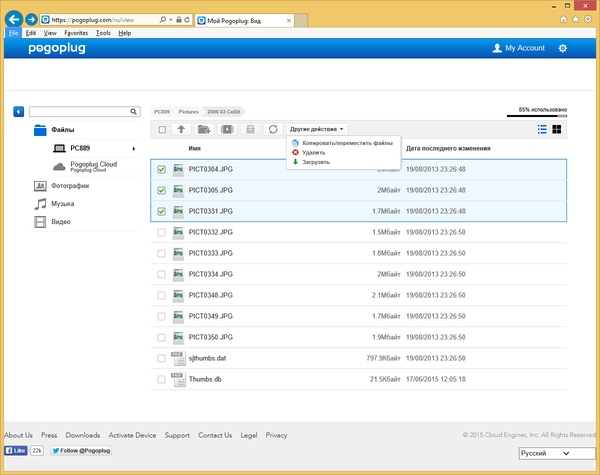The width and height of the screenshot is (600, 475).
Task: Click the upload arrow toolbar icon
Action: coord(181,129)
